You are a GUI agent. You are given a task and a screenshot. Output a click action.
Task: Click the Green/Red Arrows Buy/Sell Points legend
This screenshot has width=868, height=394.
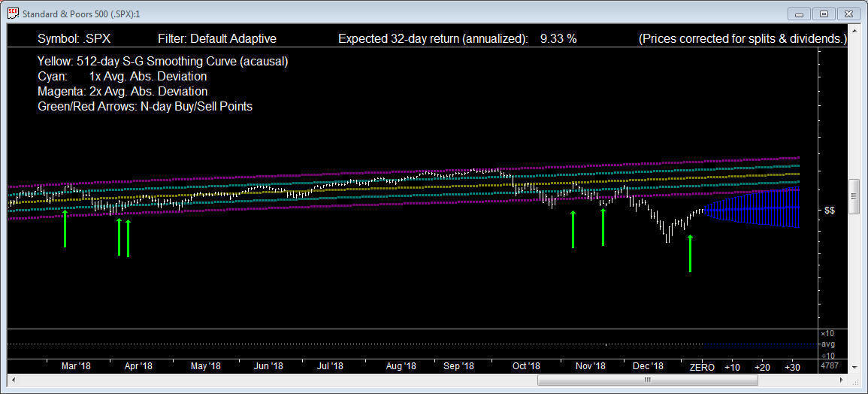point(145,107)
